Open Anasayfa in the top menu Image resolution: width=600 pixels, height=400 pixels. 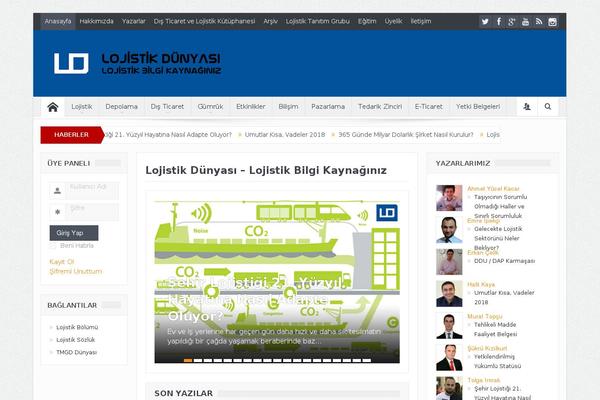pos(58,21)
